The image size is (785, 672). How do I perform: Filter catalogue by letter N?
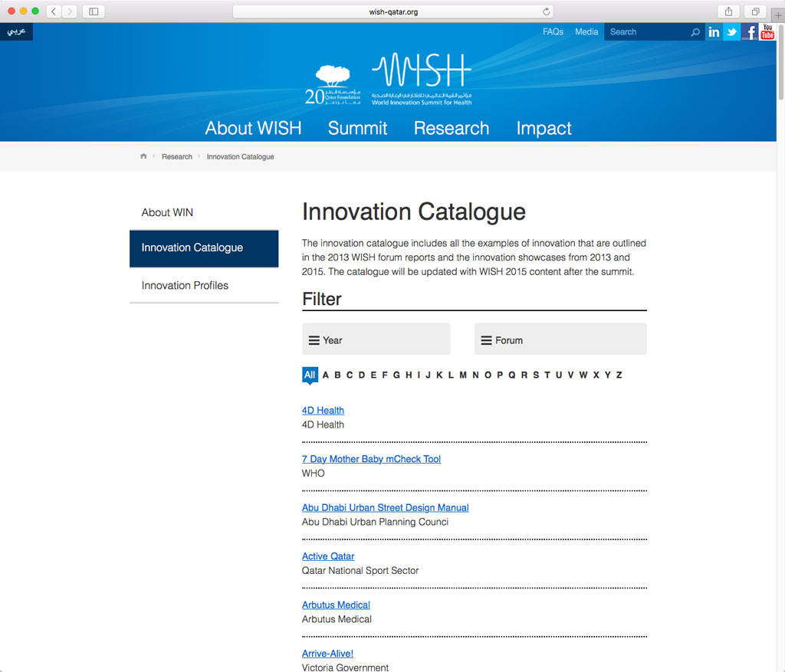(x=475, y=375)
